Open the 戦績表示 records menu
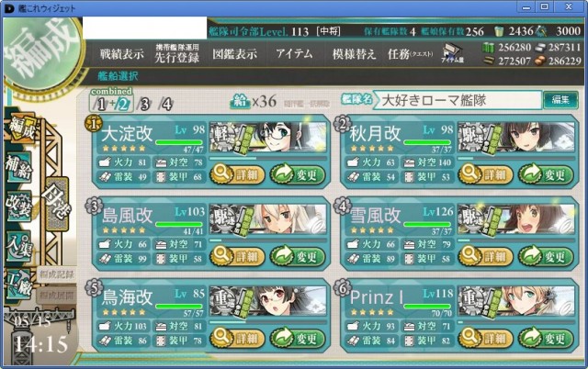The height and width of the screenshot is (369, 588). click(122, 54)
